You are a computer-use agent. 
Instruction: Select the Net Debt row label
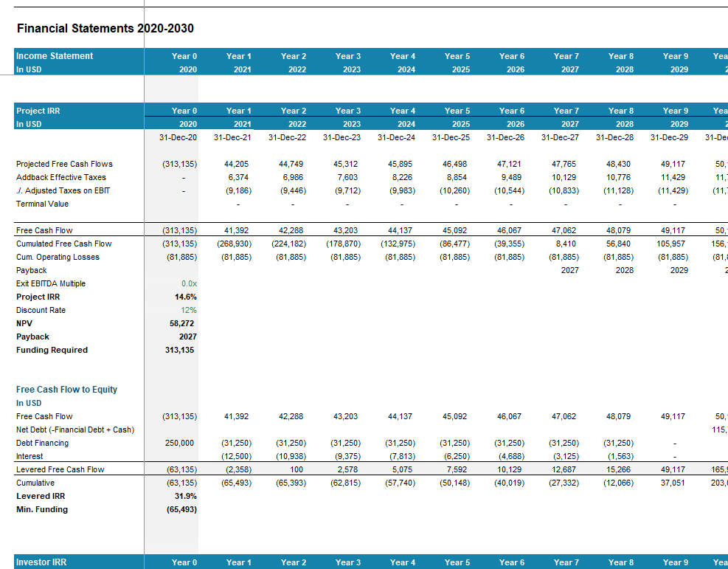coord(75,430)
